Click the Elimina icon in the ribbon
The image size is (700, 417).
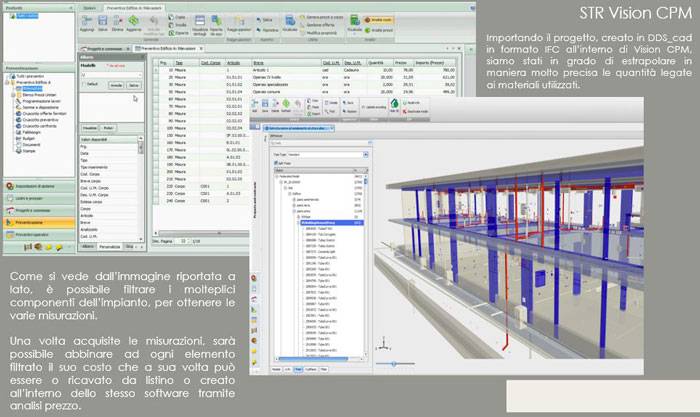[117, 21]
